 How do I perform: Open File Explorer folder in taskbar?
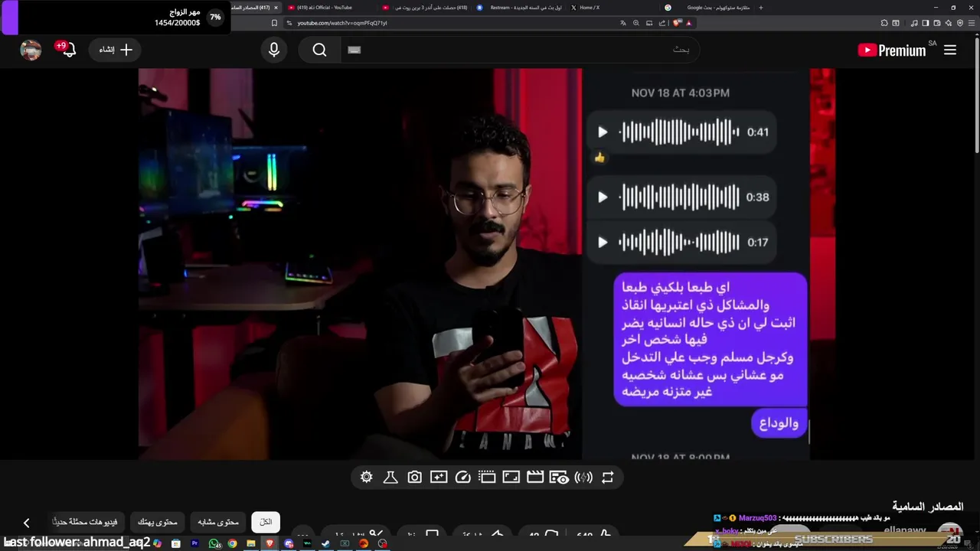pyautogui.click(x=250, y=543)
